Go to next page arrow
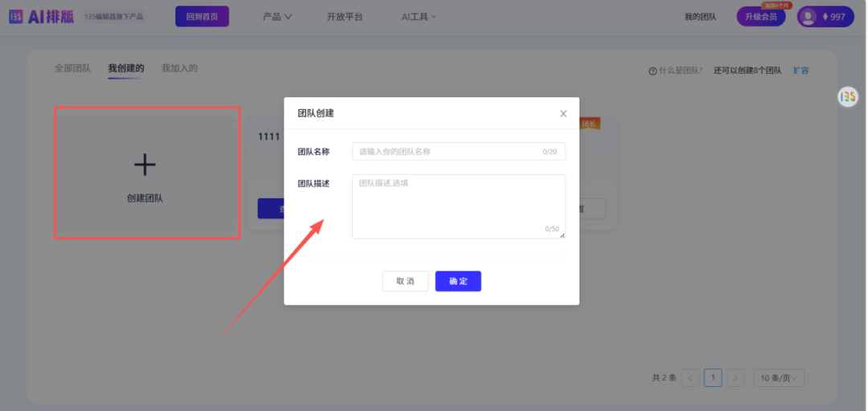 (735, 378)
